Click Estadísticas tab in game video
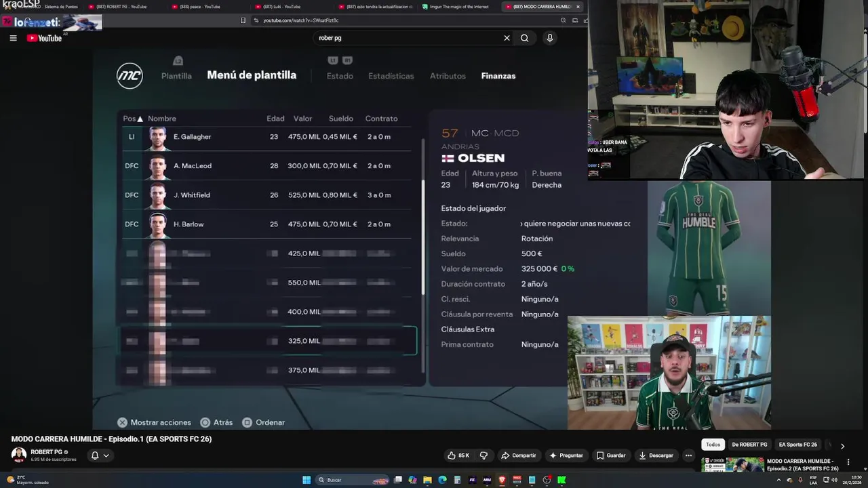868x488 pixels. [x=391, y=76]
